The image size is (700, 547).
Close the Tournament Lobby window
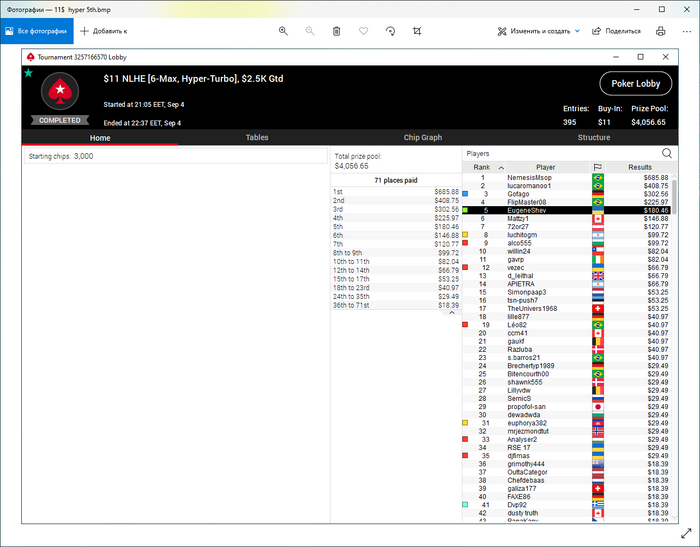click(666, 57)
